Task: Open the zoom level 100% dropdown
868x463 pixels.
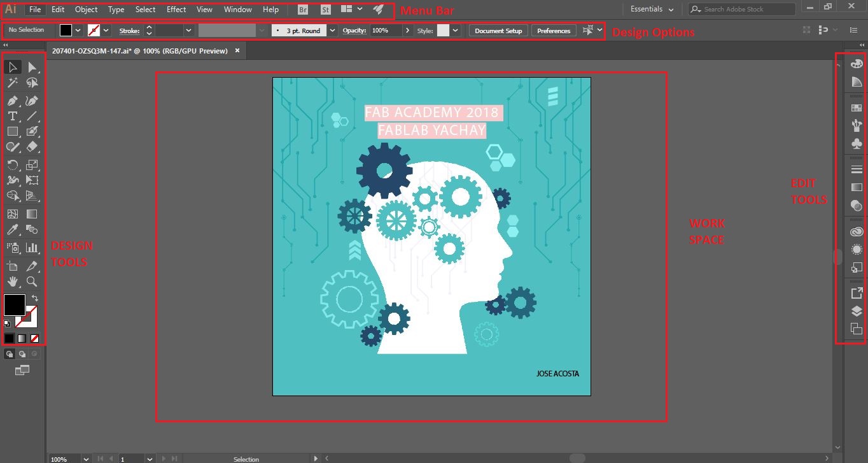Action: tap(85, 459)
